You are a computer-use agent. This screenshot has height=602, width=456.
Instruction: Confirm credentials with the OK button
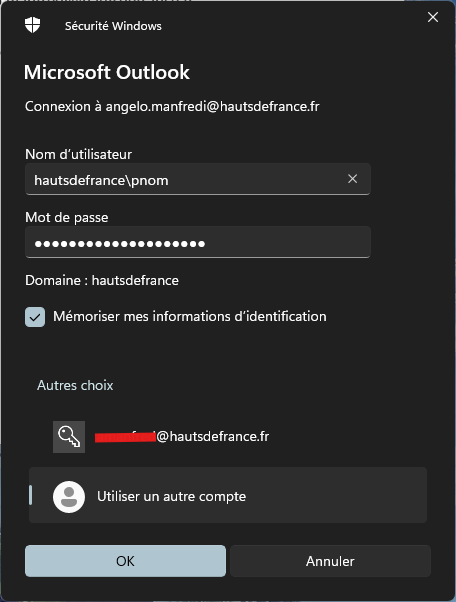tap(126, 561)
